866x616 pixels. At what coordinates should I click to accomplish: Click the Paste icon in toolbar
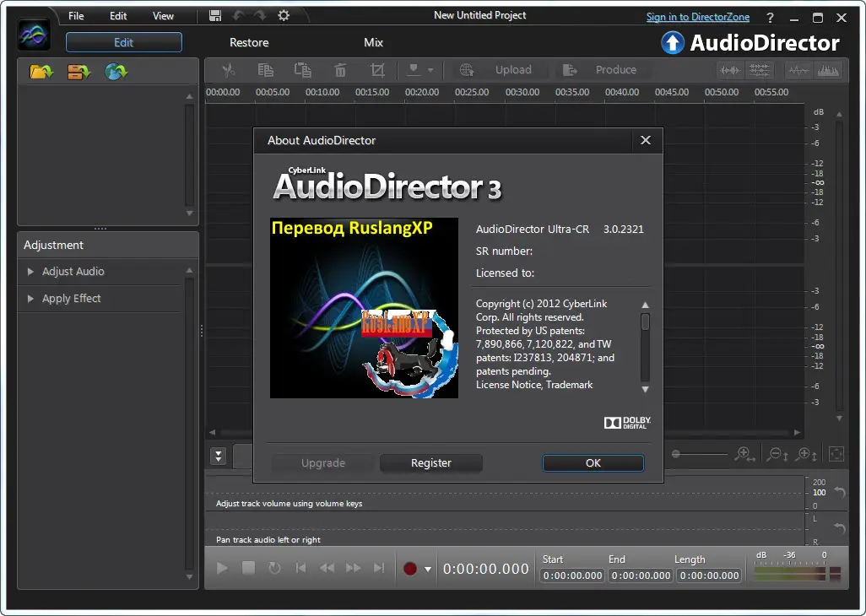(x=303, y=70)
